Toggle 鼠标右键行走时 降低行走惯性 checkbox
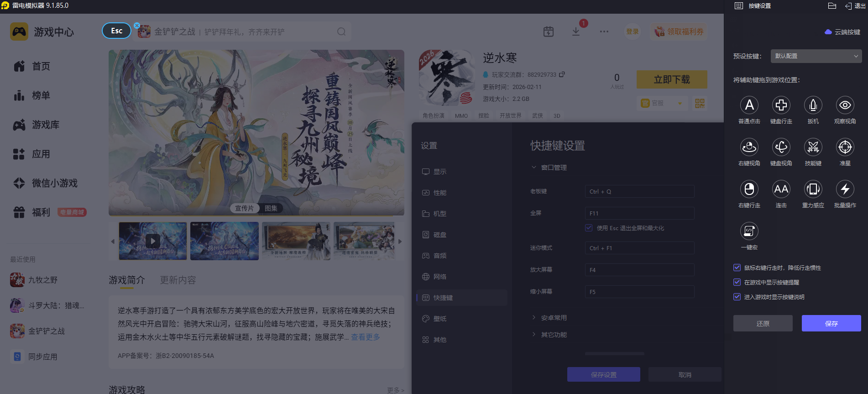 [x=737, y=268]
